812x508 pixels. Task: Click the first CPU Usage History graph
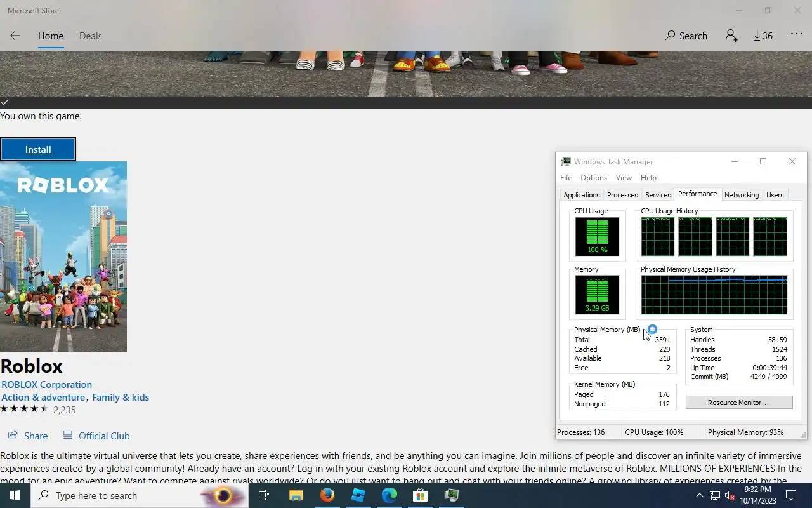point(657,236)
